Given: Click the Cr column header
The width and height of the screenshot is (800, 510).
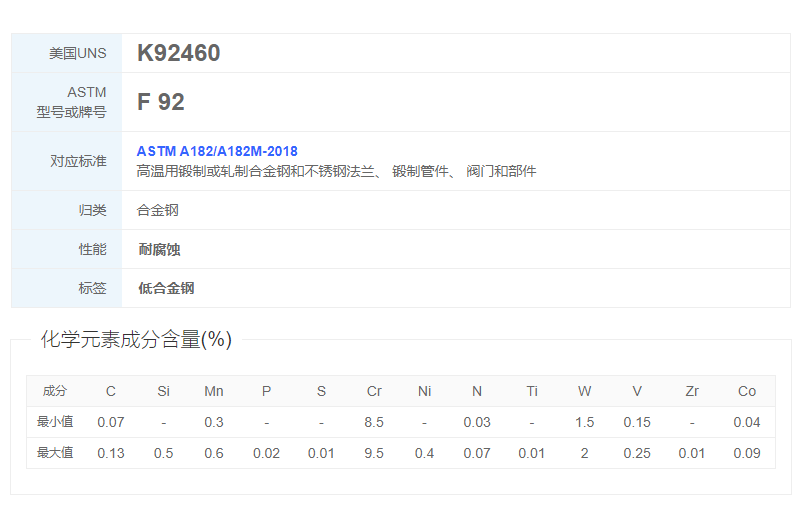Looking at the screenshot, I should coord(374,391).
